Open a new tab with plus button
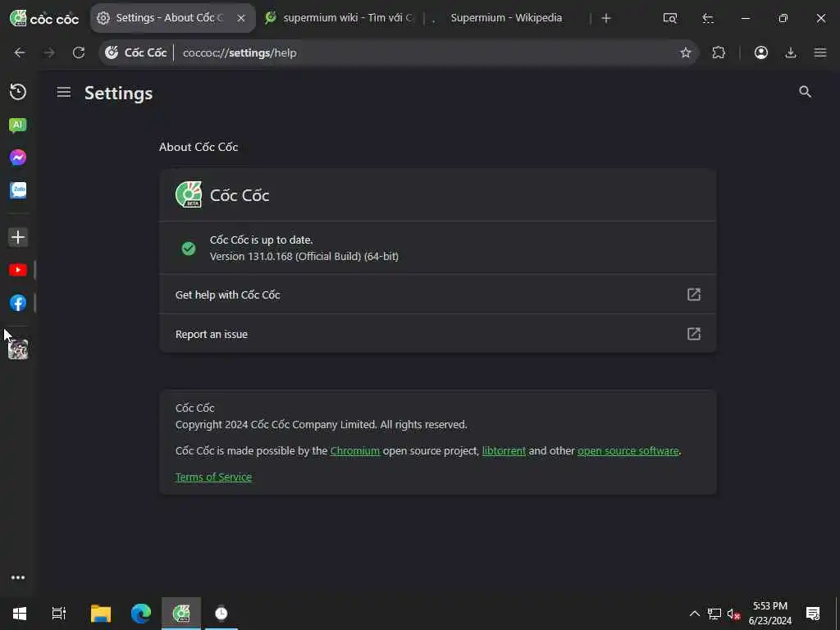The height and width of the screenshot is (630, 840). point(606,18)
